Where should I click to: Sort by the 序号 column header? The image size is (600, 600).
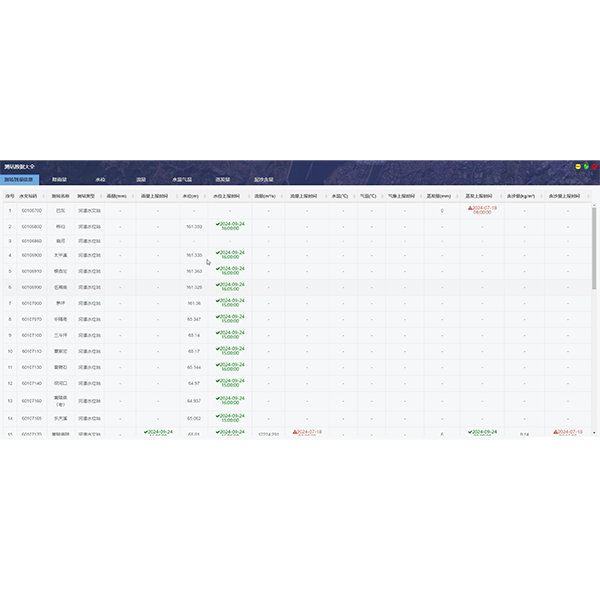coord(10,196)
